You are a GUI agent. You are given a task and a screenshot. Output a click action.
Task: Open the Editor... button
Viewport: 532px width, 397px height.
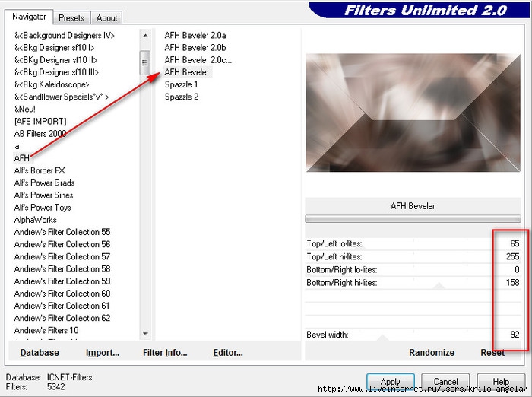228,353
